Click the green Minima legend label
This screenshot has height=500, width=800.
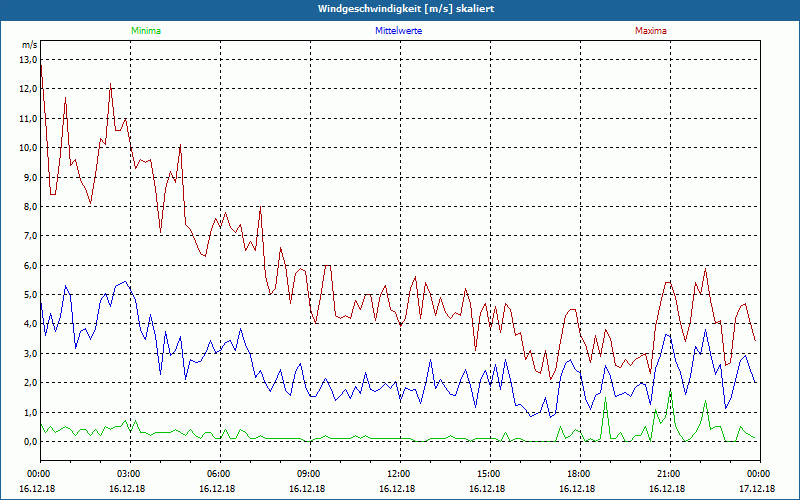point(146,31)
